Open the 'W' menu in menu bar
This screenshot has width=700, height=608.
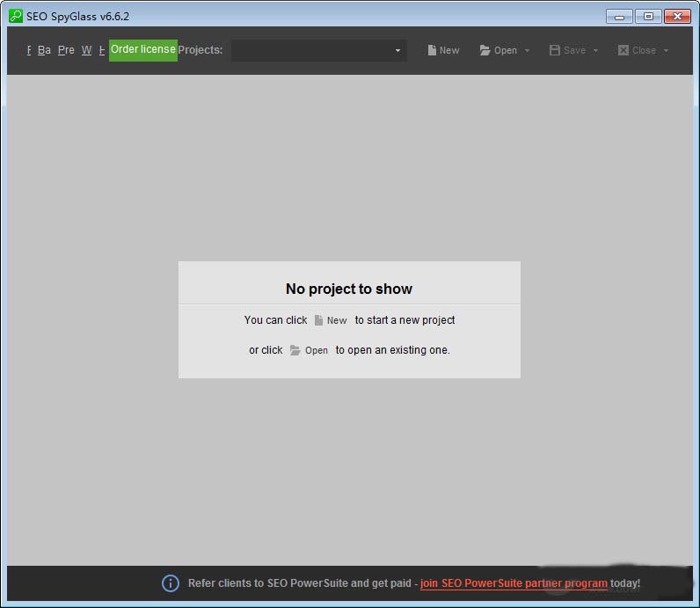tap(86, 50)
